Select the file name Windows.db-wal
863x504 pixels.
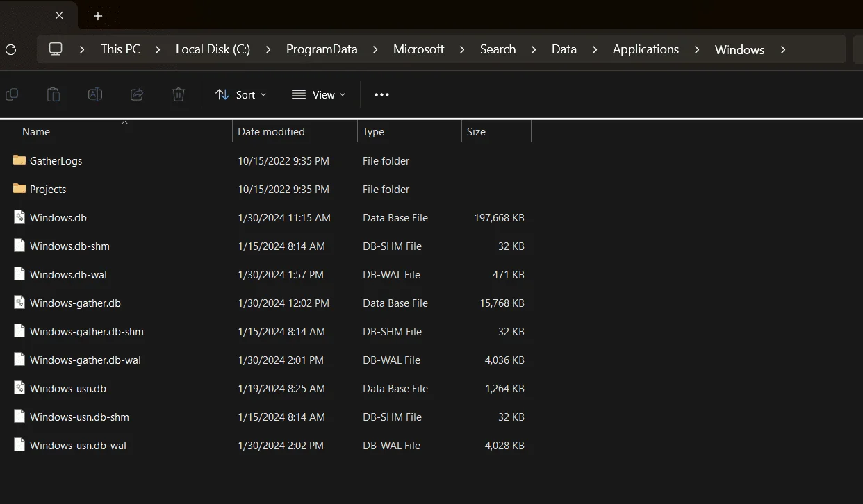tap(68, 274)
